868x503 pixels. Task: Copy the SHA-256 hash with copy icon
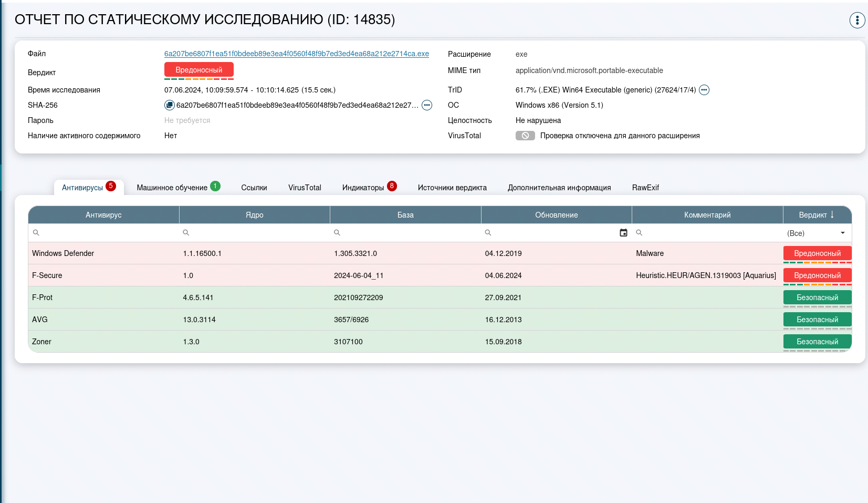[169, 105]
